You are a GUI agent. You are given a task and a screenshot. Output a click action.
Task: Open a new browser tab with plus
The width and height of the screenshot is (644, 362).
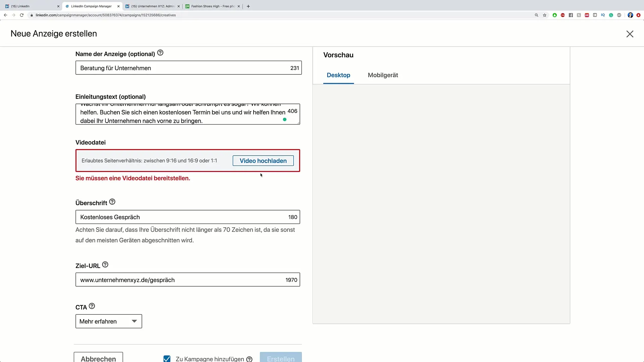(x=248, y=6)
